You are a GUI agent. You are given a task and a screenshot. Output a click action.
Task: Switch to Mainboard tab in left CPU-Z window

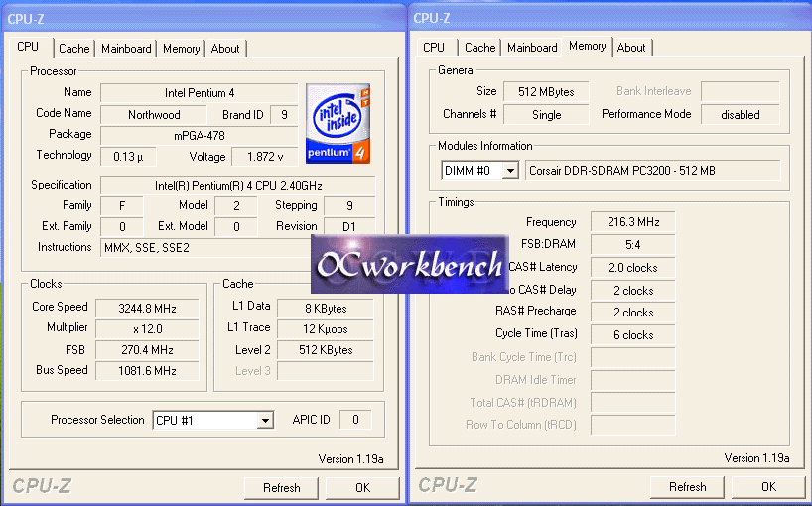(126, 49)
